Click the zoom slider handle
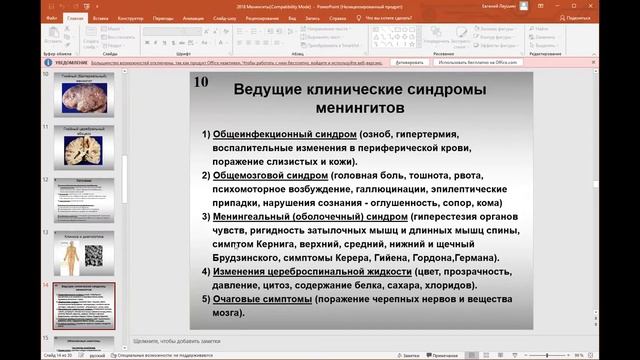The height and width of the screenshot is (360, 640). pos(547,356)
